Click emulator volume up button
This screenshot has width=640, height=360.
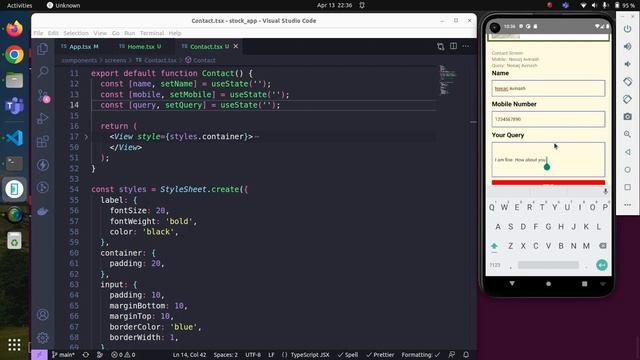[x=627, y=47]
